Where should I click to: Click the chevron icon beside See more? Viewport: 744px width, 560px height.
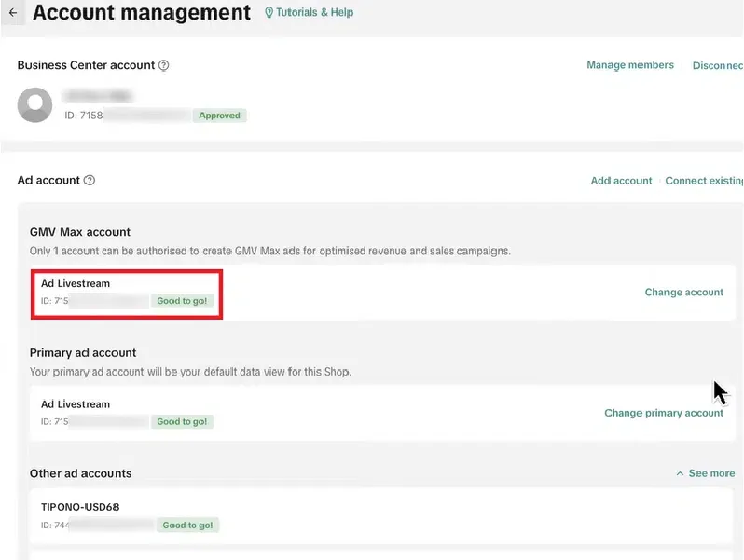(680, 474)
